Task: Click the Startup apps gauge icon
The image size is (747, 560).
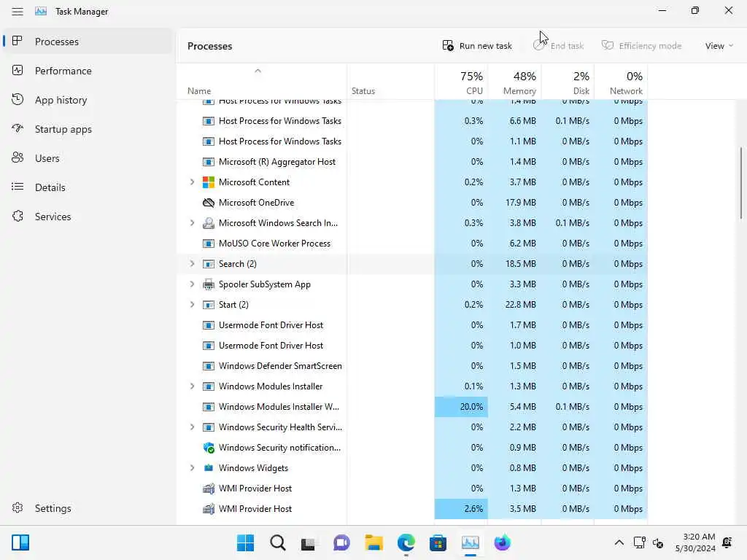Action: point(18,128)
